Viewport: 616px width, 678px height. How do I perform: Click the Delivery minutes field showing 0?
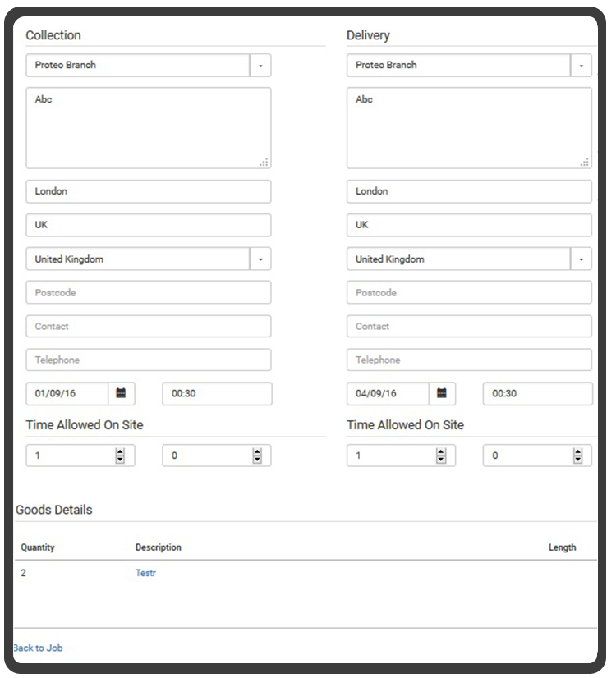point(537,456)
